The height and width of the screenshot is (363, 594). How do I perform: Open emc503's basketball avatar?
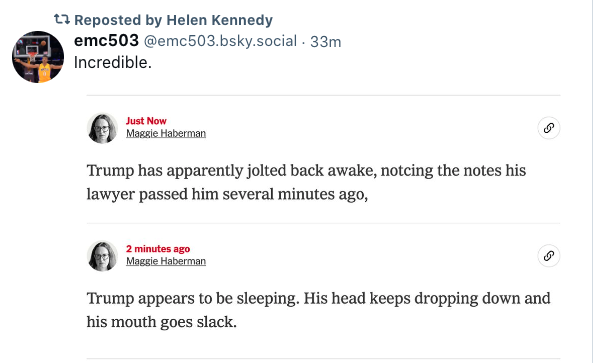[38, 57]
